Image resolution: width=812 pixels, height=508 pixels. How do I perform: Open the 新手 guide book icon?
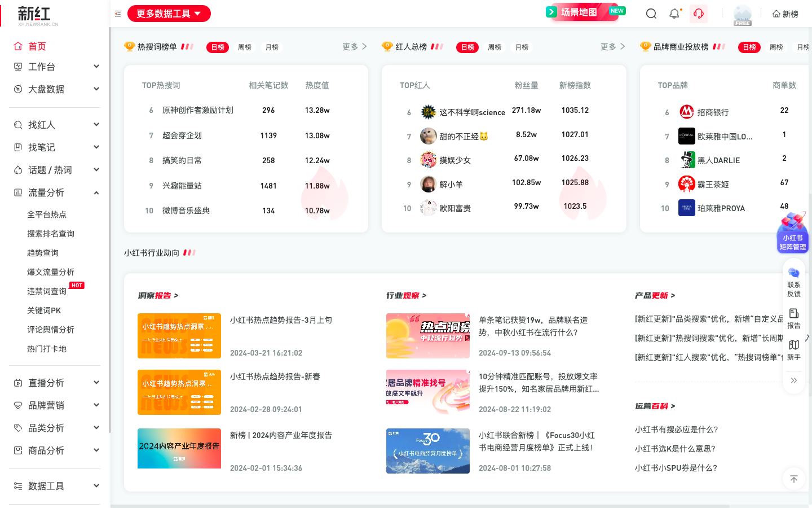pos(794,350)
